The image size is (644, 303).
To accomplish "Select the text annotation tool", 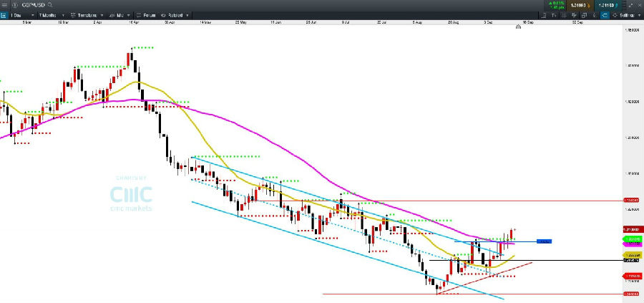I will point(554,15).
